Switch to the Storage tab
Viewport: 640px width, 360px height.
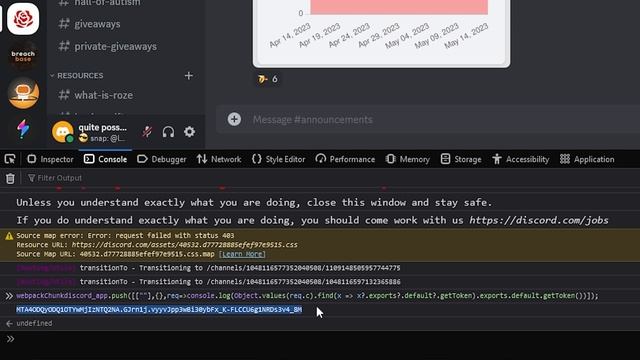(x=461, y=159)
